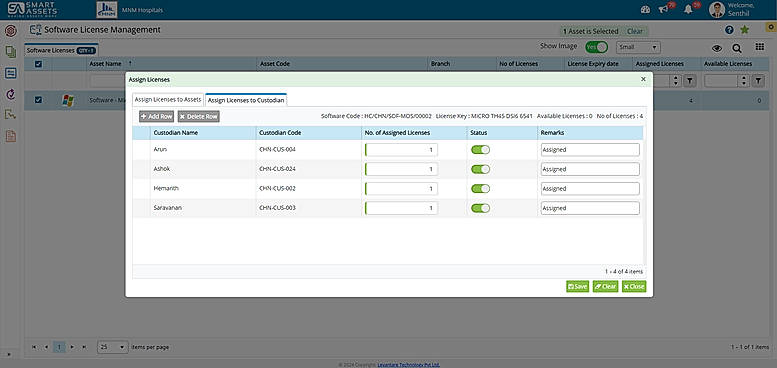The height and width of the screenshot is (368, 777).
Task: Toggle the header select-all checkbox
Action: point(38,64)
